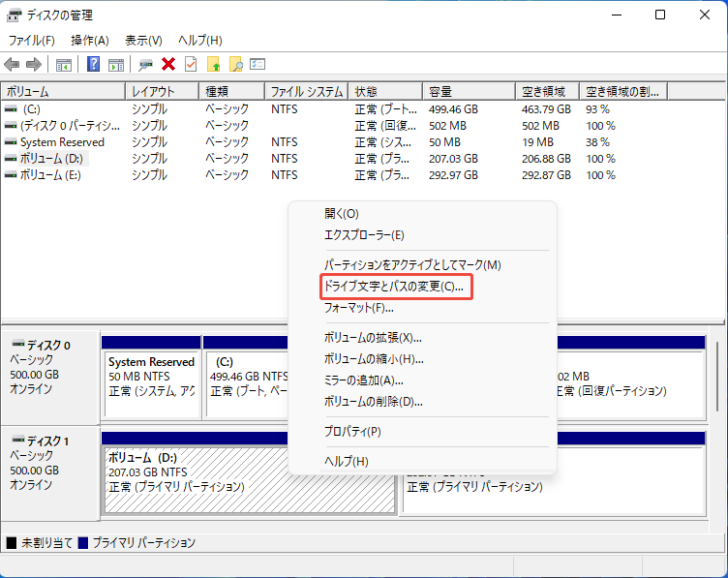Click the checklist settings toolbar icon
Viewport: 728px width, 578px height.
258,64
